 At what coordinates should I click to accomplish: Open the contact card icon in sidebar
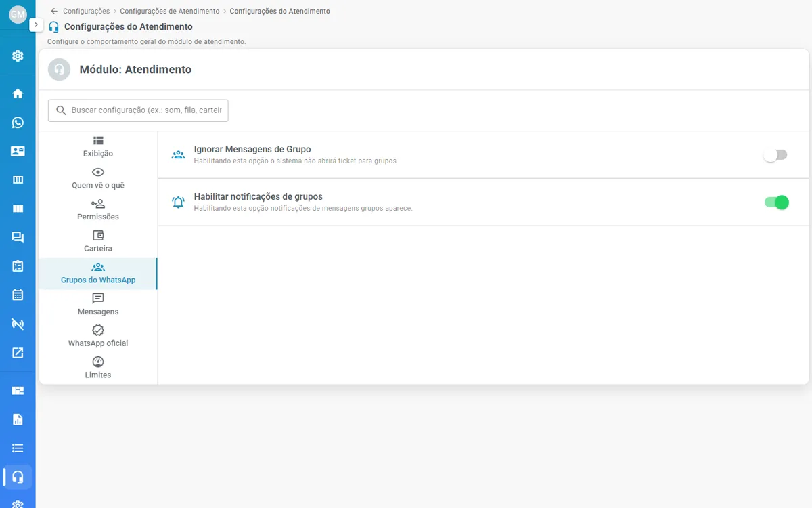[18, 151]
